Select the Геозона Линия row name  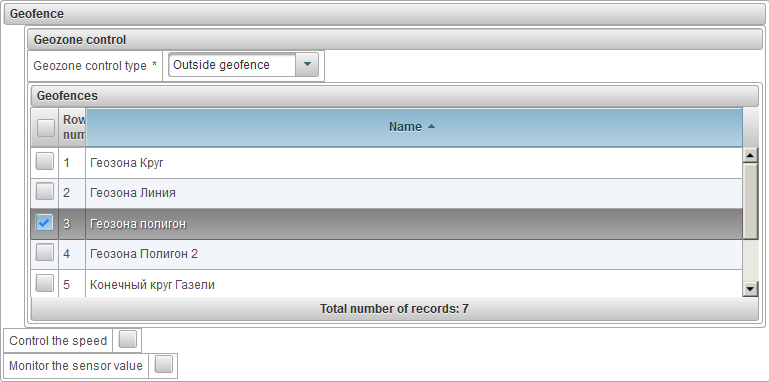[x=133, y=193]
